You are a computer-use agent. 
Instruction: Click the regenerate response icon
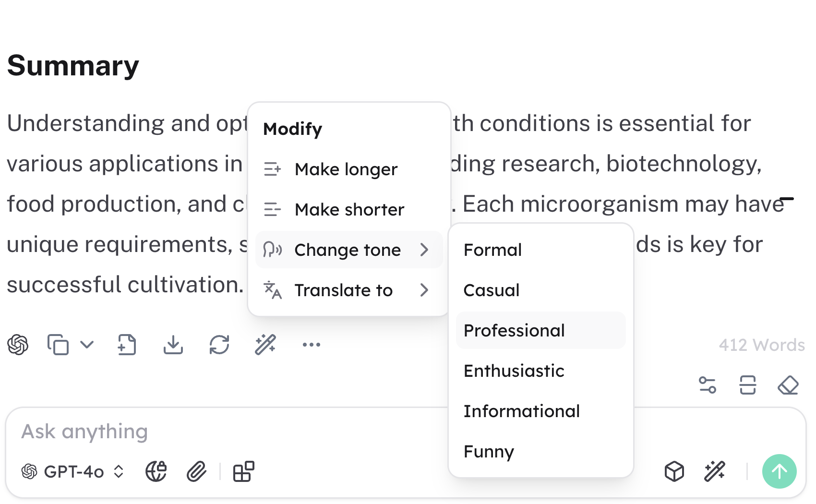pyautogui.click(x=219, y=345)
